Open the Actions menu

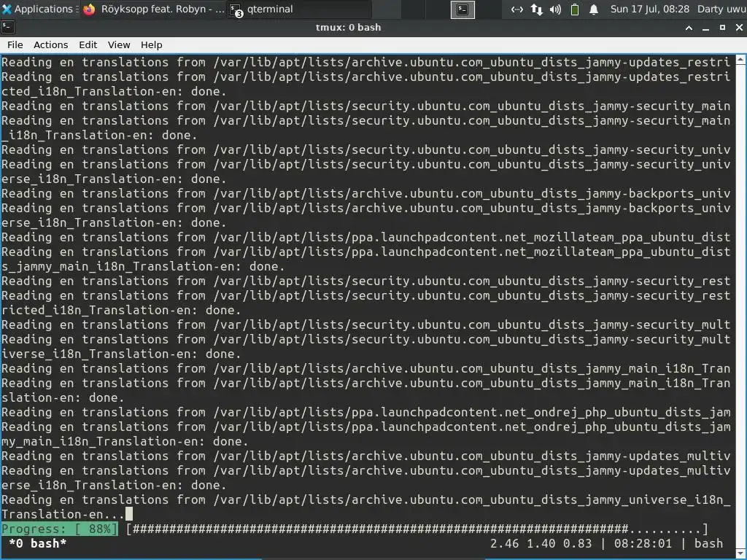[50, 44]
